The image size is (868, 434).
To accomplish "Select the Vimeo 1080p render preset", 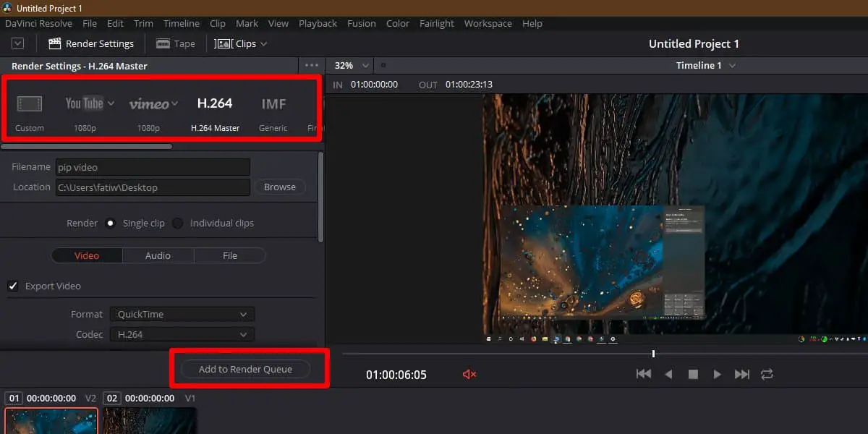I will click(x=149, y=112).
